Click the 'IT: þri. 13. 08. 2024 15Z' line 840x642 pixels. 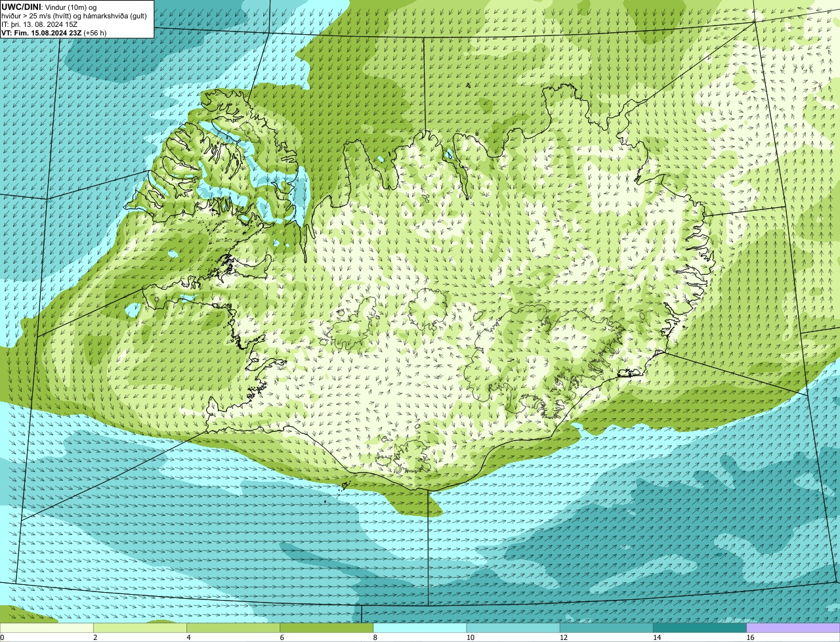point(39,24)
